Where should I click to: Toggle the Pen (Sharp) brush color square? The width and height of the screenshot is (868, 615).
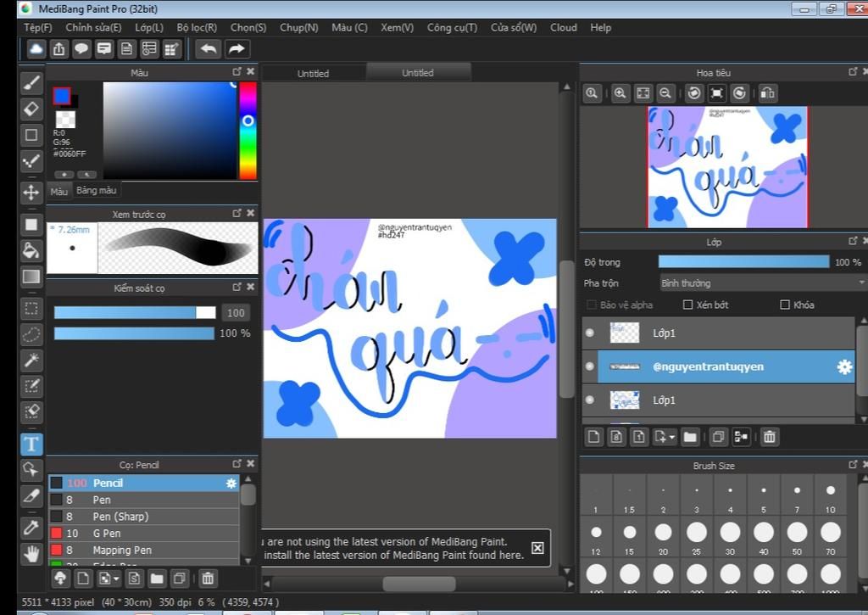(56, 517)
